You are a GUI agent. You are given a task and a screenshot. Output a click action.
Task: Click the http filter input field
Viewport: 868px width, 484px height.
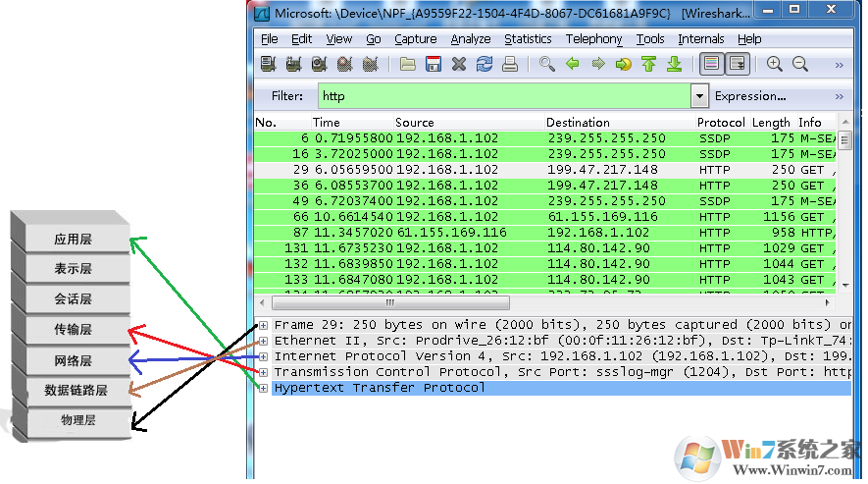(504, 96)
